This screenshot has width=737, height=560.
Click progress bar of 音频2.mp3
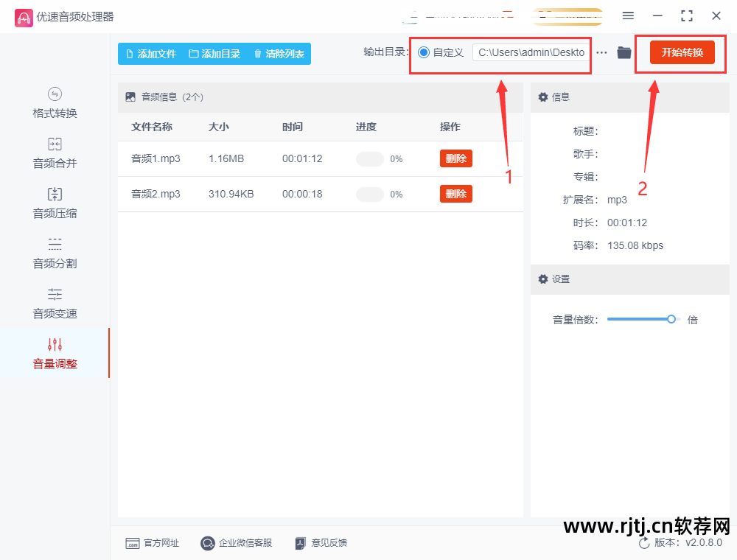370,194
